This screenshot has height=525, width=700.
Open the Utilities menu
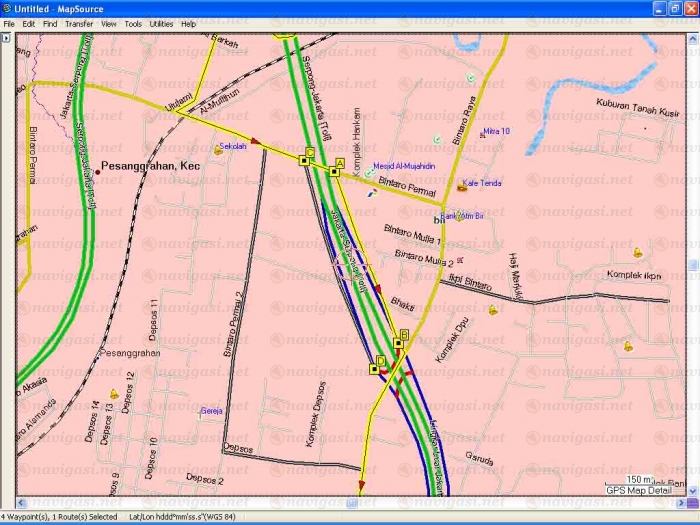[x=160, y=23]
